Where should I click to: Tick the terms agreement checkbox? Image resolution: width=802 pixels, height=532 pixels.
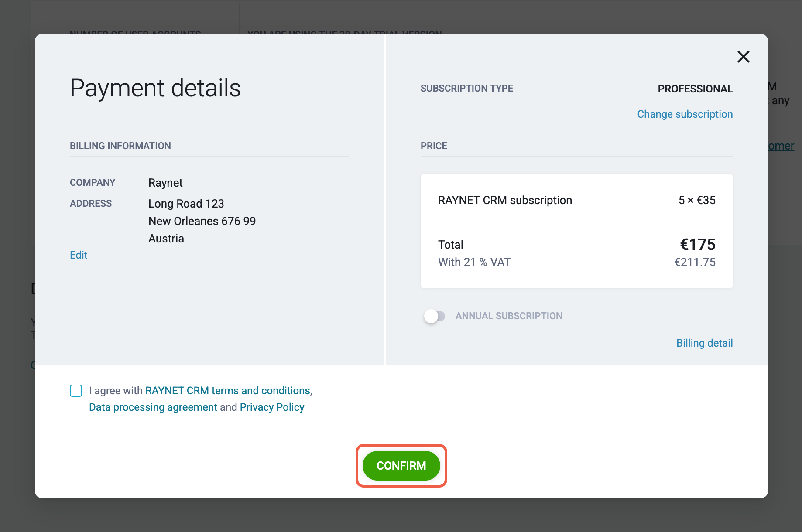click(76, 391)
